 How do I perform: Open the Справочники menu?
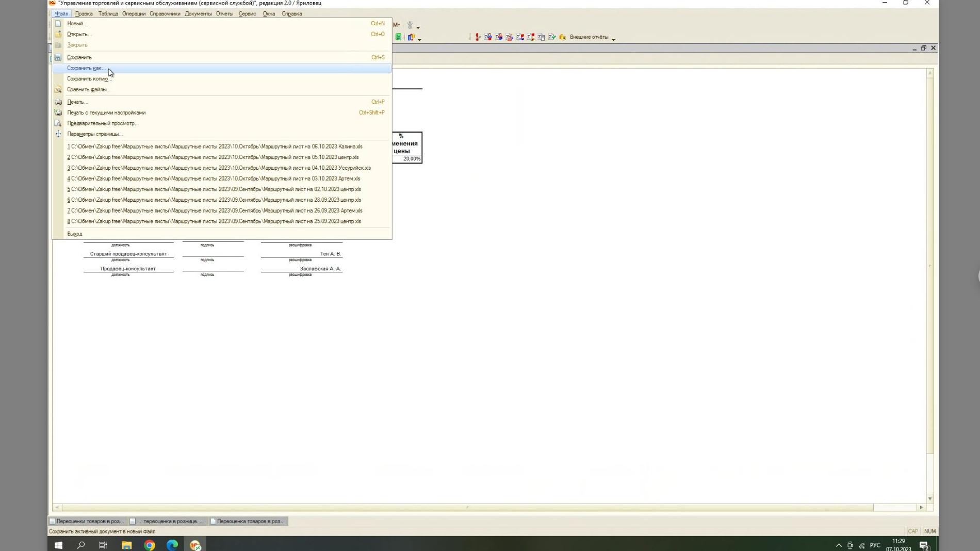pos(165,14)
